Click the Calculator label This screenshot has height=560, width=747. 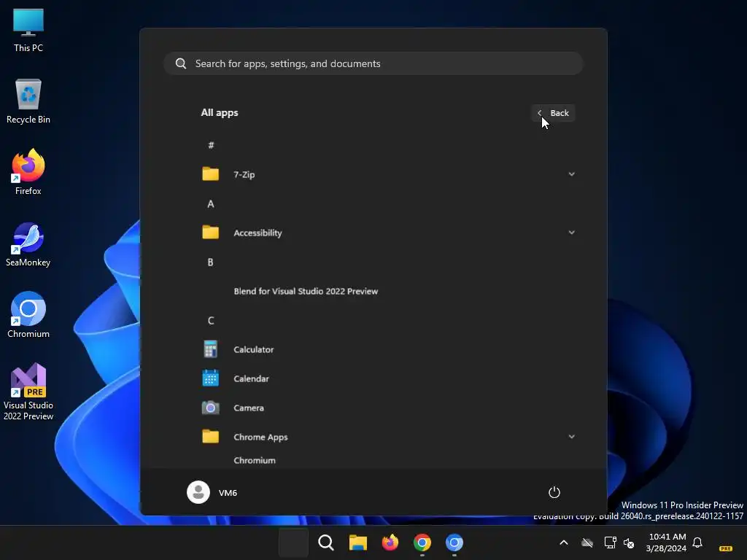253,349
